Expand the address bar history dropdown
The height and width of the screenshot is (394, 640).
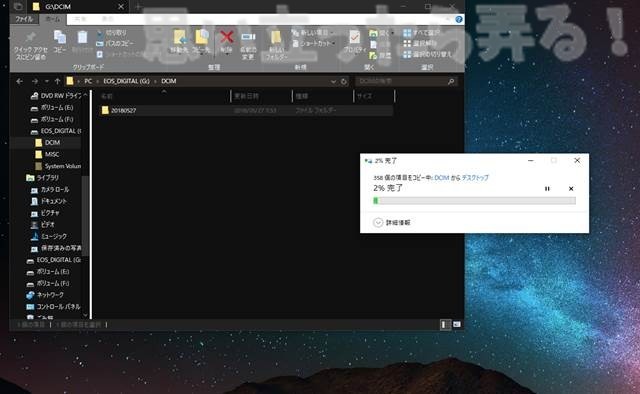[333, 82]
